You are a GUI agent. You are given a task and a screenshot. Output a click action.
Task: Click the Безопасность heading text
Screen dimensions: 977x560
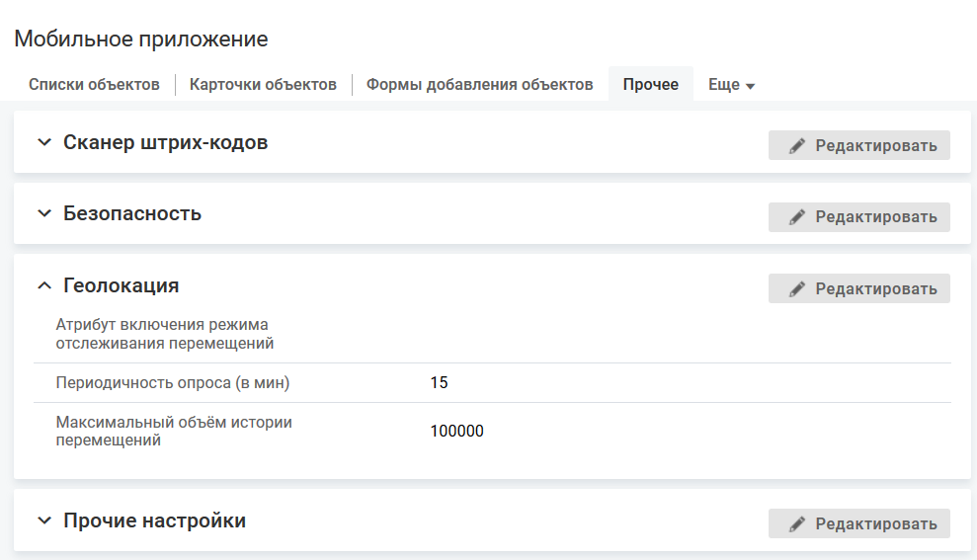[132, 213]
